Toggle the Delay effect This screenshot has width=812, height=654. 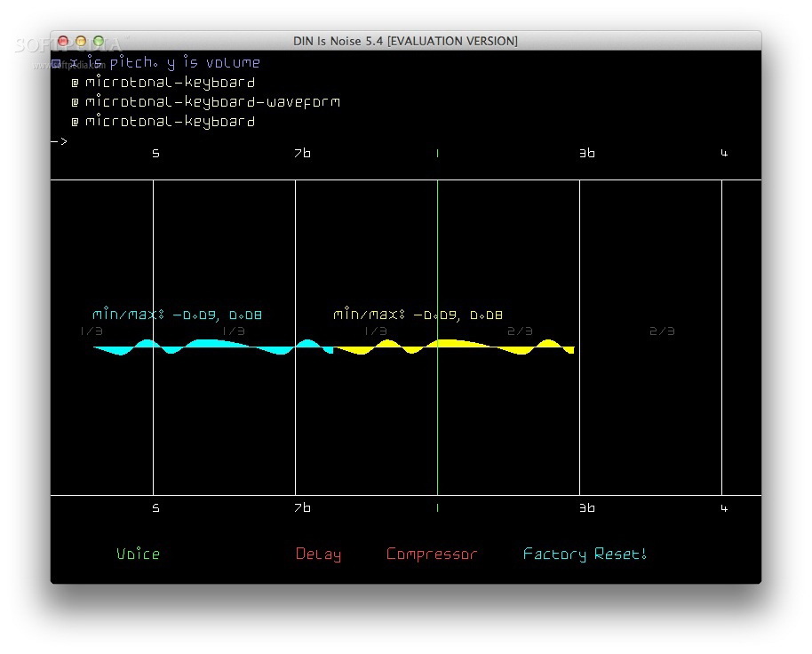click(318, 554)
